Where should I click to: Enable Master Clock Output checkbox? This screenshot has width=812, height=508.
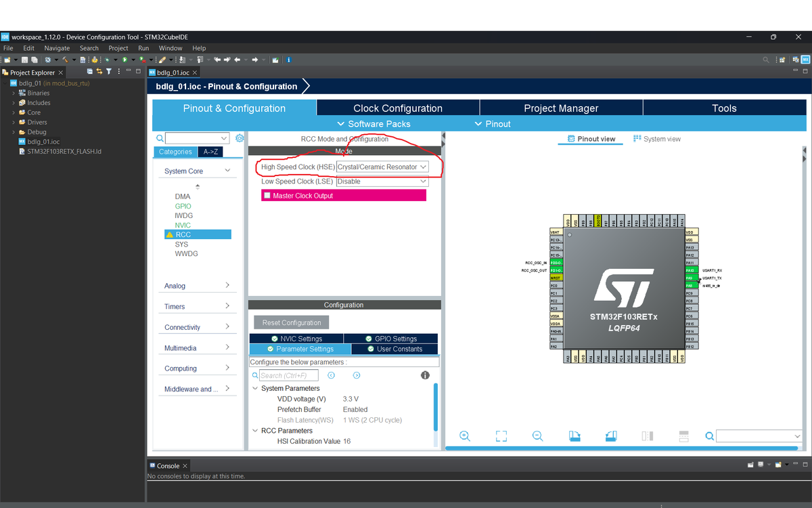click(x=267, y=196)
